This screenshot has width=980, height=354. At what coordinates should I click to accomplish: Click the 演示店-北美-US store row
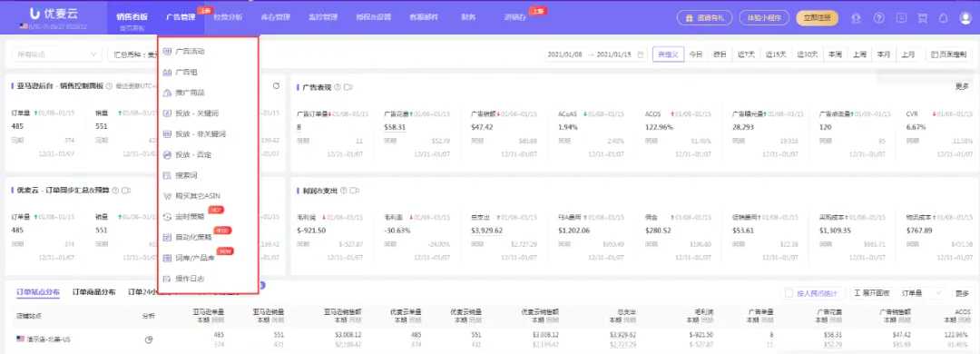(44, 339)
